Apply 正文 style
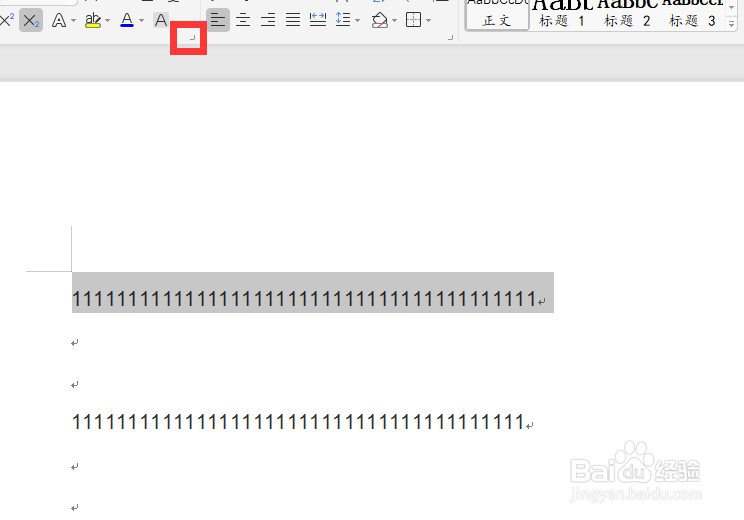Viewport: 744px width, 520px height. click(497, 14)
